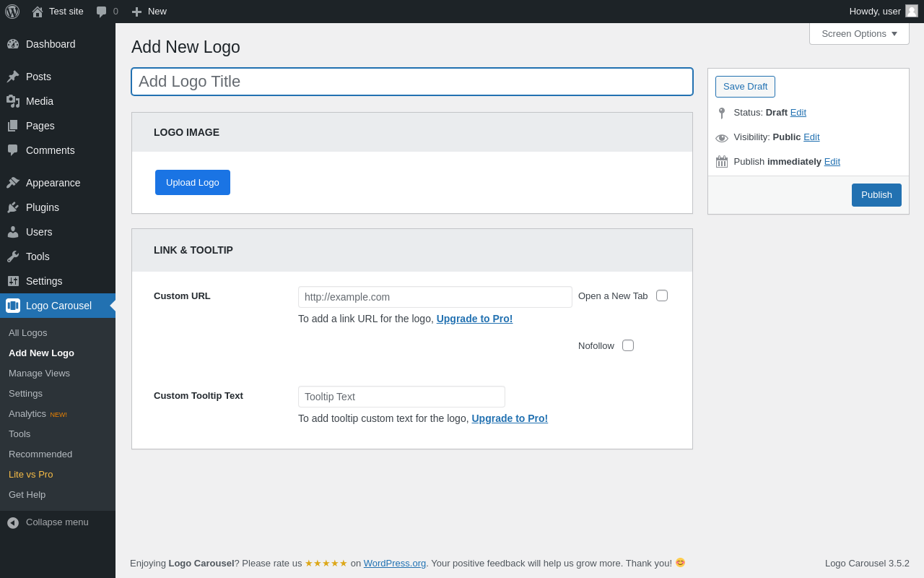Expand the Screen Options dropdown
Viewport: 924px width, 578px height.
859,33
